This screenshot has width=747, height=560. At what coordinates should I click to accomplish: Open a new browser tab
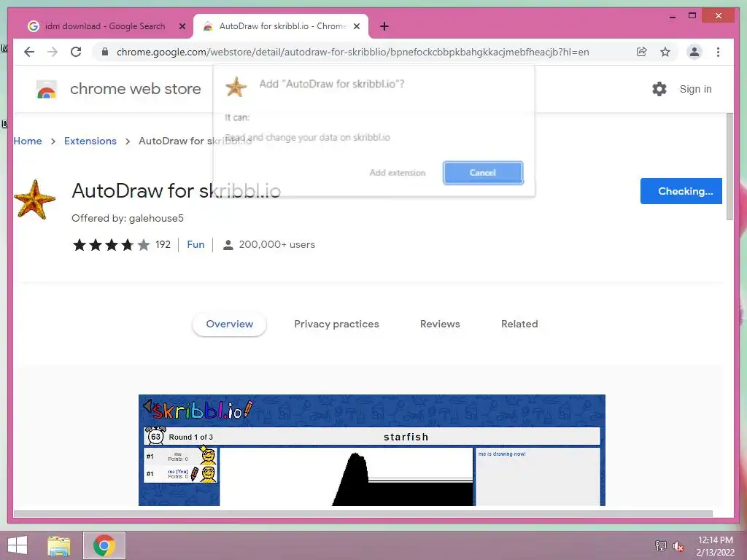coord(384,26)
